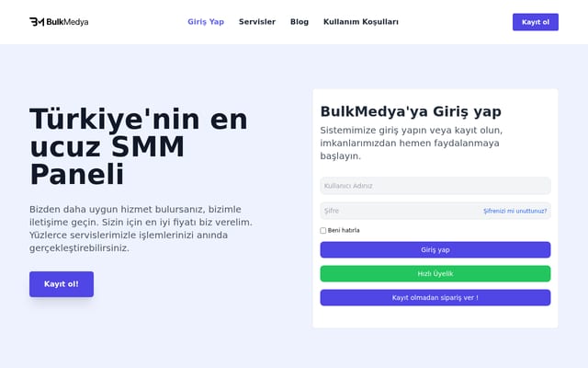Tick the Beni hatırla checkbox
The height and width of the screenshot is (368, 588).
click(322, 231)
